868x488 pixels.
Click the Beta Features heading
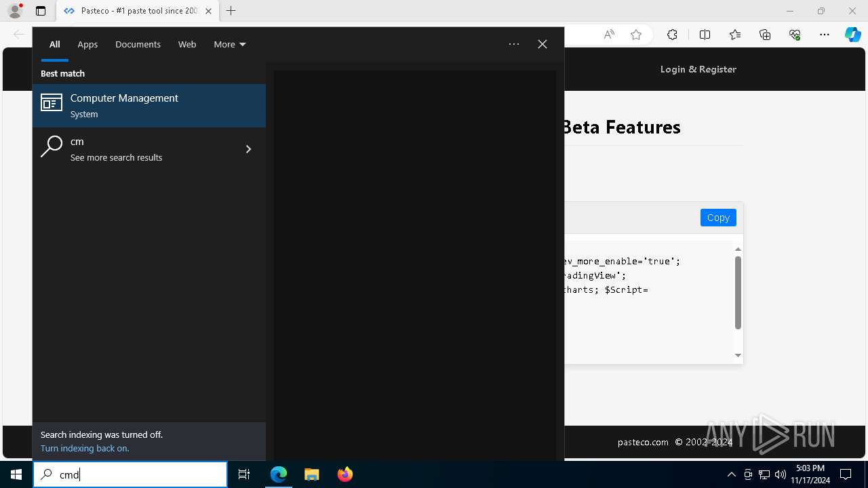pos(621,127)
